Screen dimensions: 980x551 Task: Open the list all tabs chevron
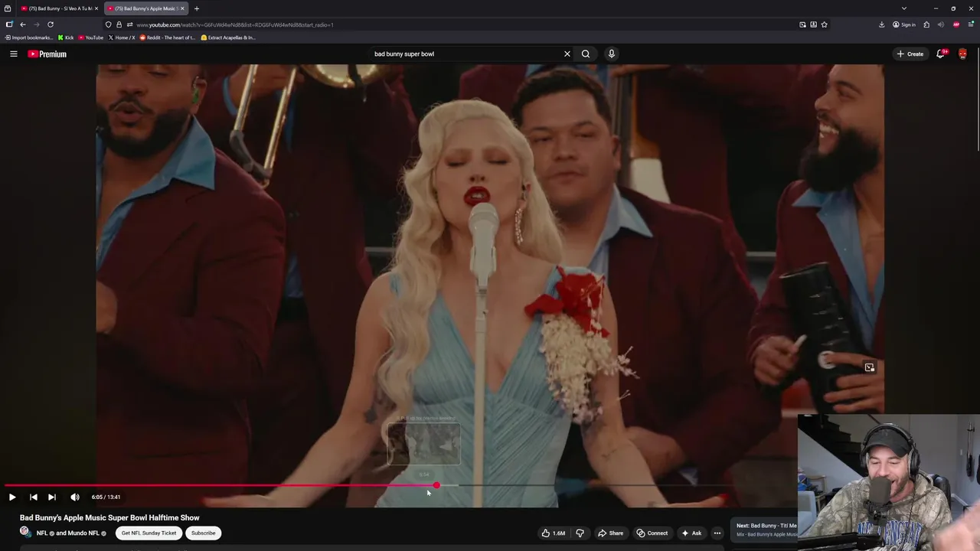pyautogui.click(x=904, y=8)
